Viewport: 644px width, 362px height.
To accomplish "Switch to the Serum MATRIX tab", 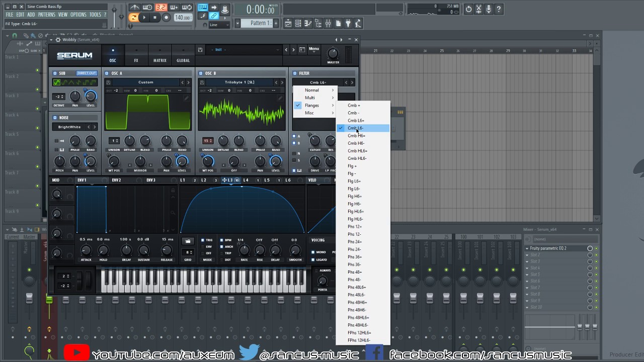I will [160, 55].
